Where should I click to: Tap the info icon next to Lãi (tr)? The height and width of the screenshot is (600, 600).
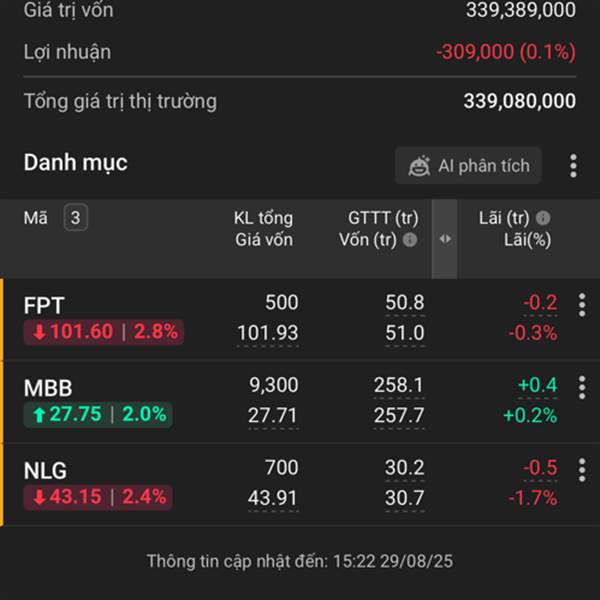tap(543, 218)
